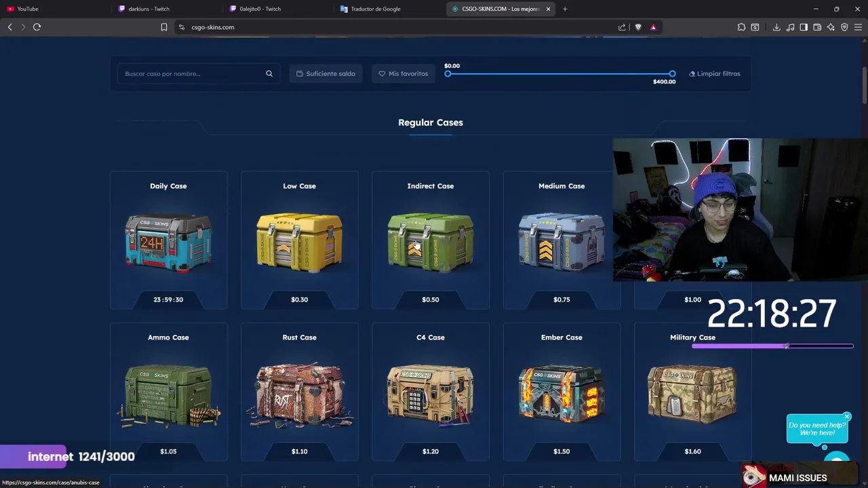Click the Military Case crate image
The height and width of the screenshot is (488, 868).
(x=692, y=394)
